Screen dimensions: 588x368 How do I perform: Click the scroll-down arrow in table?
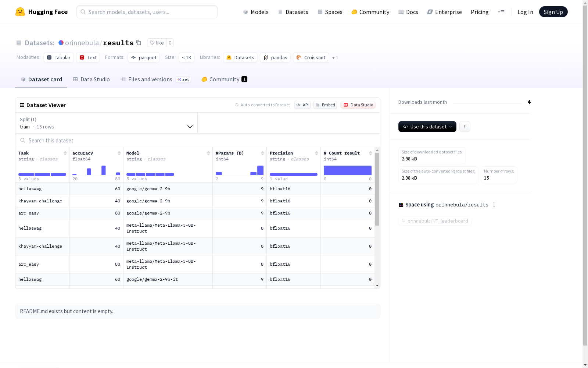click(377, 286)
